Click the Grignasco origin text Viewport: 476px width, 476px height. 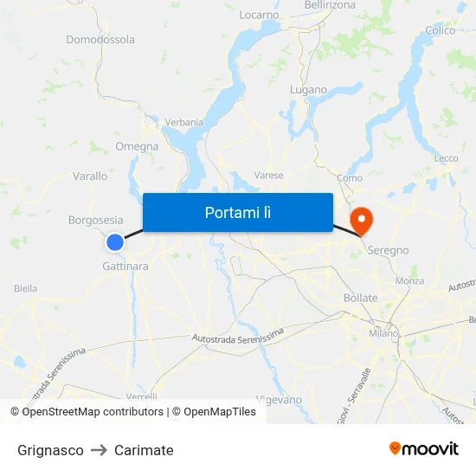pyautogui.click(x=50, y=450)
